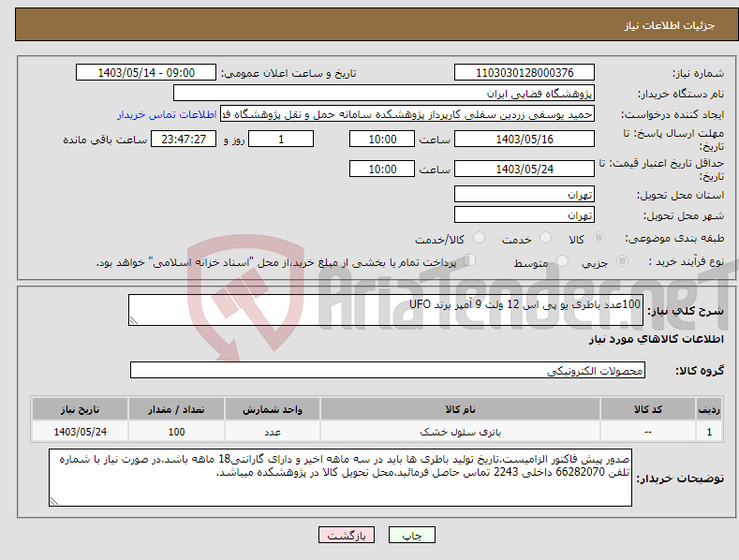Click the response deadline time 10:00 field

tap(382, 139)
